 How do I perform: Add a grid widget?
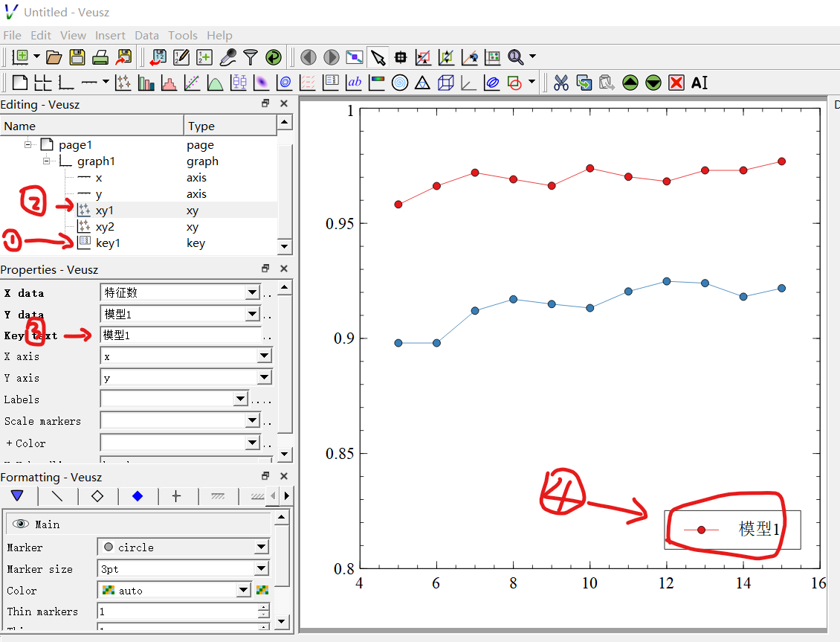tap(43, 83)
